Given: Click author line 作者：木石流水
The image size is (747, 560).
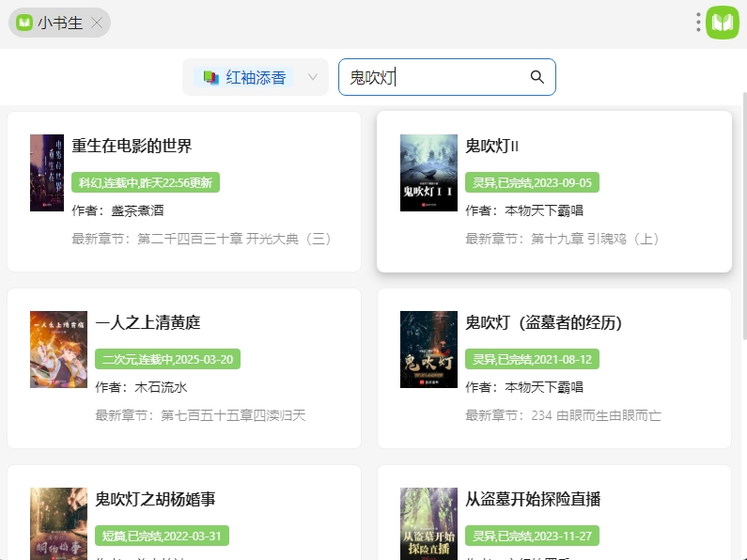Looking at the screenshot, I should [x=141, y=387].
